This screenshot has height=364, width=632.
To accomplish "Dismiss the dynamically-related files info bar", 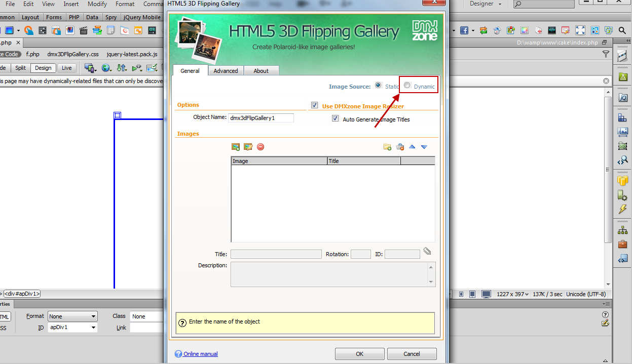I will point(606,80).
